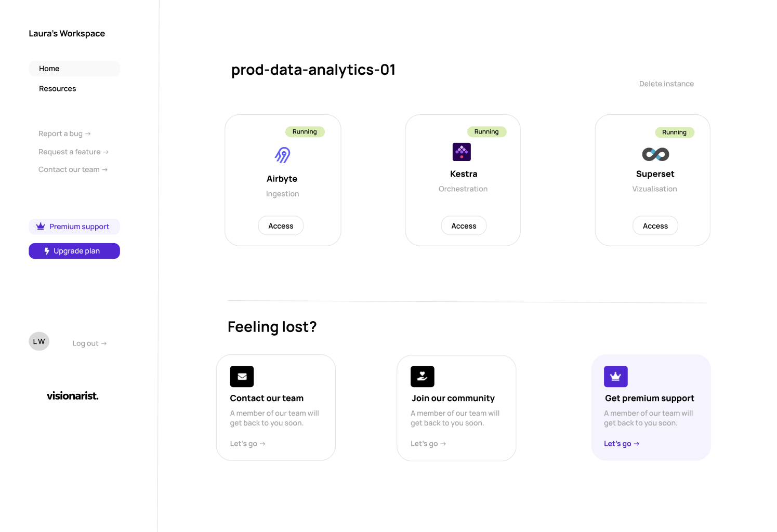The image size is (777, 532).
Task: Click the purple crown icon on premium card
Action: coord(616,377)
